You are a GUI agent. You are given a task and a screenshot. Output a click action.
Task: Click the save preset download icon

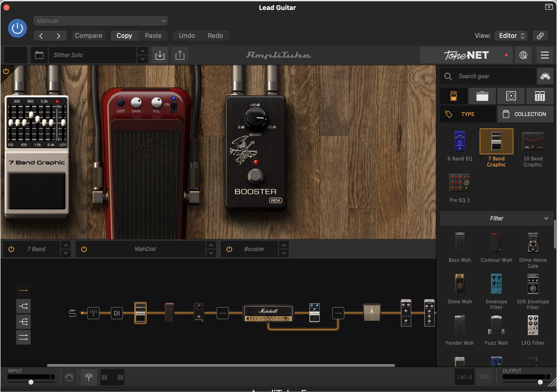pos(160,55)
